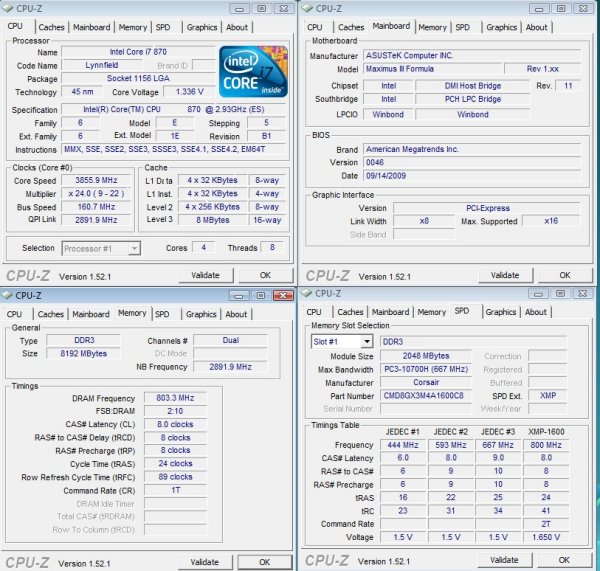Open the Processor #1 selection dropdown

point(101,248)
